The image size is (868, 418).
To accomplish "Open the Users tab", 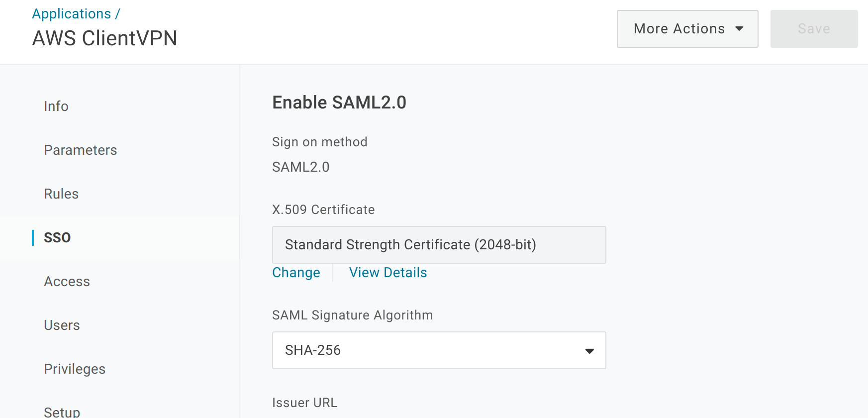I will [62, 325].
